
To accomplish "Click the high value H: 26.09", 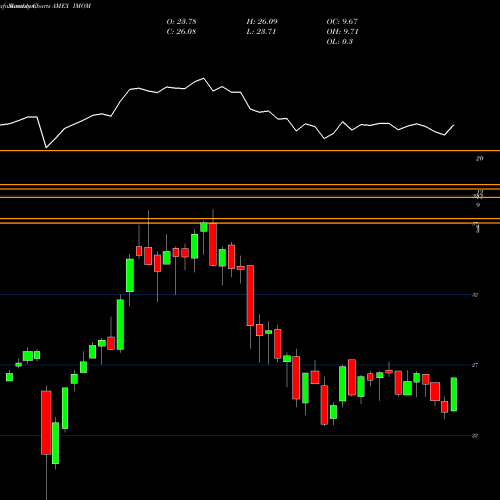I will click(x=262, y=22).
